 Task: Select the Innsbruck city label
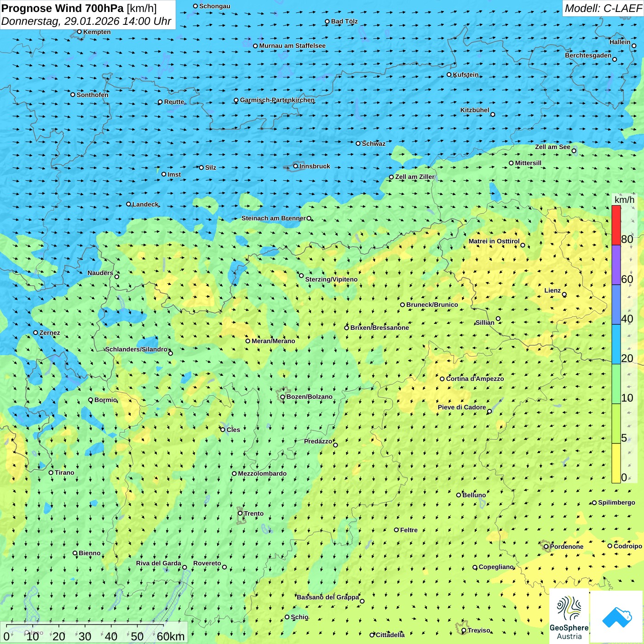click(x=315, y=166)
